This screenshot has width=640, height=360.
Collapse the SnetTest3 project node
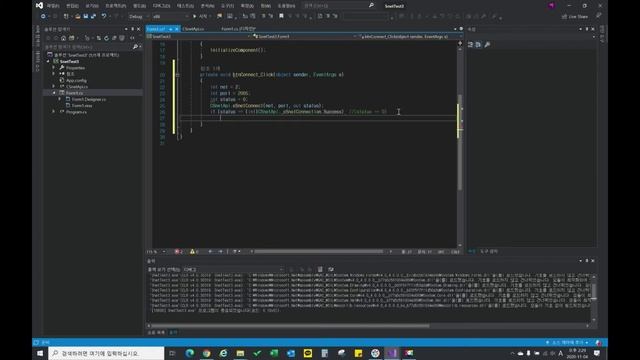click(x=48, y=61)
